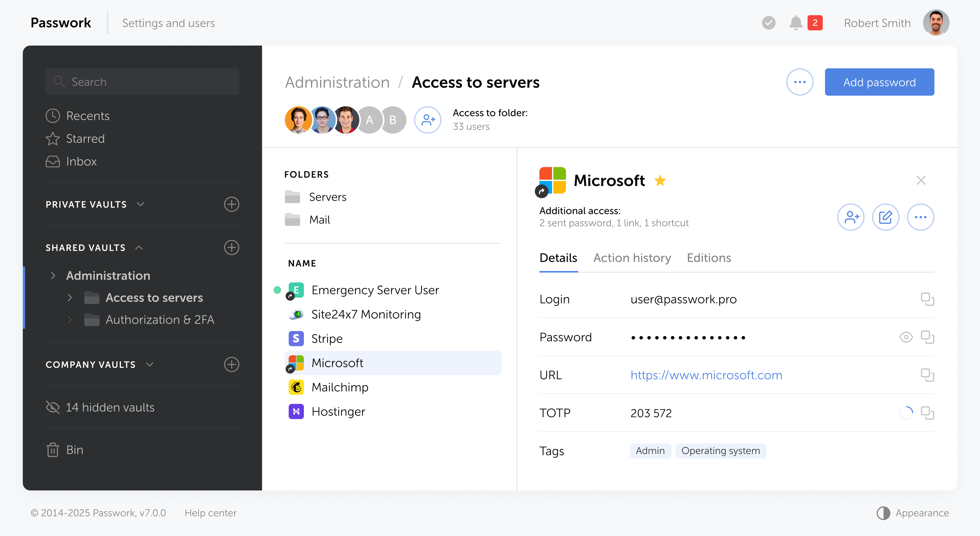Image resolution: width=980 pixels, height=536 pixels.
Task: Open the edit password pencil icon
Action: point(886,217)
